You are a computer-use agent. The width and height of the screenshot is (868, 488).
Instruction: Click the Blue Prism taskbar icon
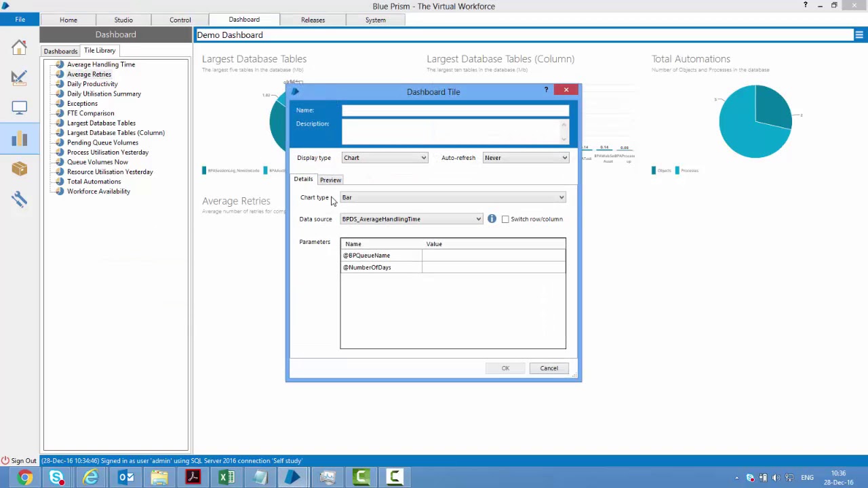pos(293,478)
